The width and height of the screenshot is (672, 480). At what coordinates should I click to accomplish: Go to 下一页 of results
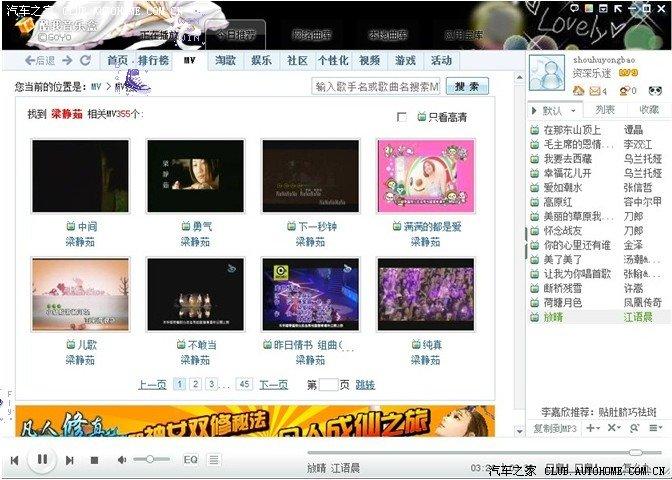(273, 385)
